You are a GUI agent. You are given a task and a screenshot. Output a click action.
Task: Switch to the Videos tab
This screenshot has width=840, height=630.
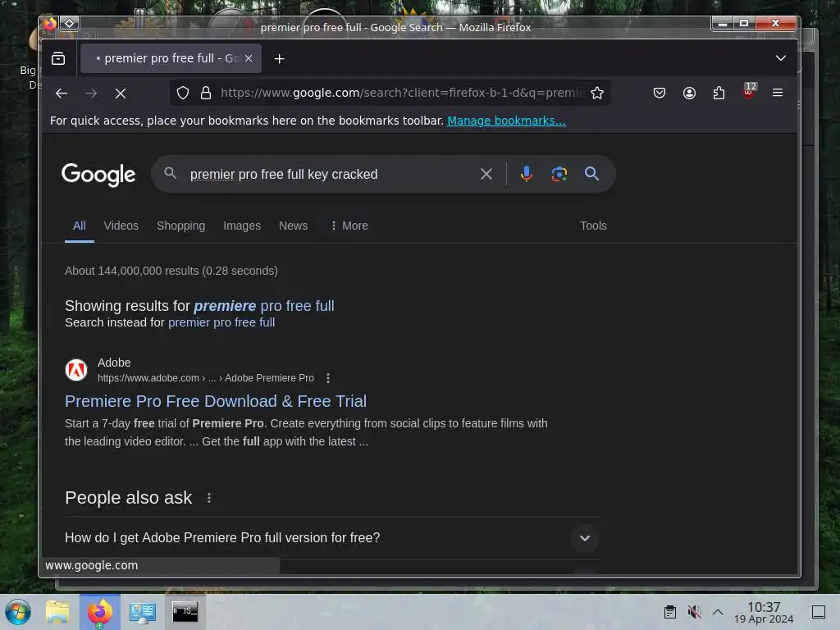point(121,226)
